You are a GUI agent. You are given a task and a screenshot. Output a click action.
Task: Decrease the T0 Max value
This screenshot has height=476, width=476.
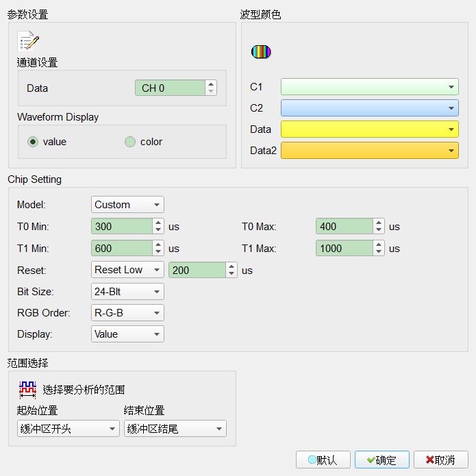(379, 230)
